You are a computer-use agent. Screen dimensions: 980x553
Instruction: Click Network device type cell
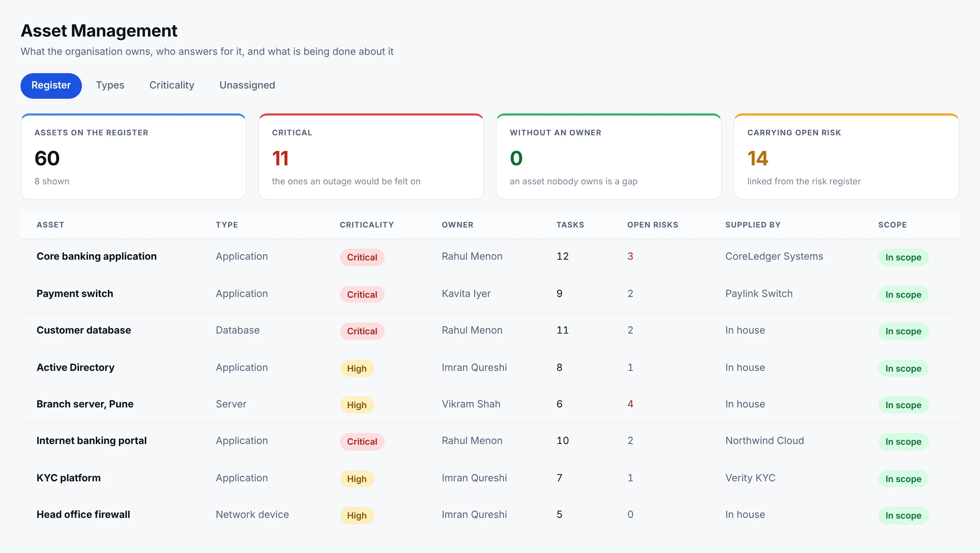pos(252,515)
